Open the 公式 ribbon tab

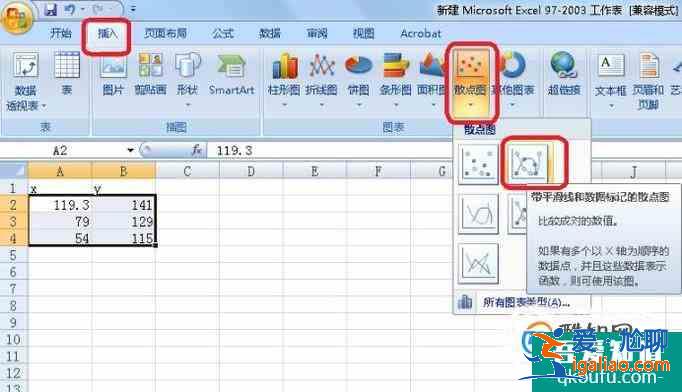[x=223, y=33]
